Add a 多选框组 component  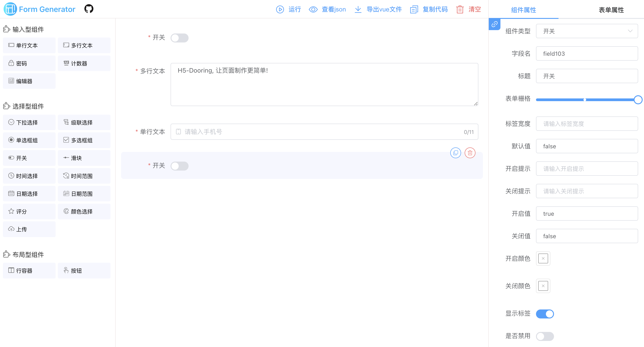[84, 140]
